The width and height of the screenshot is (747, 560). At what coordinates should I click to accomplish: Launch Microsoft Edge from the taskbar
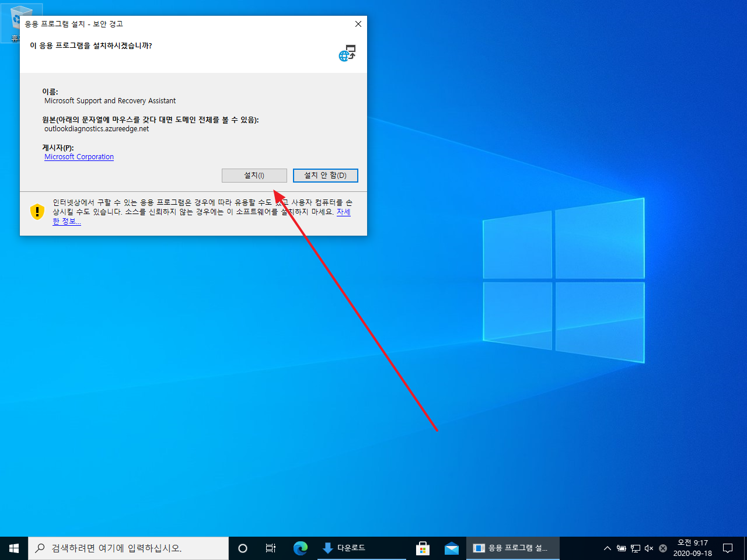point(301,548)
